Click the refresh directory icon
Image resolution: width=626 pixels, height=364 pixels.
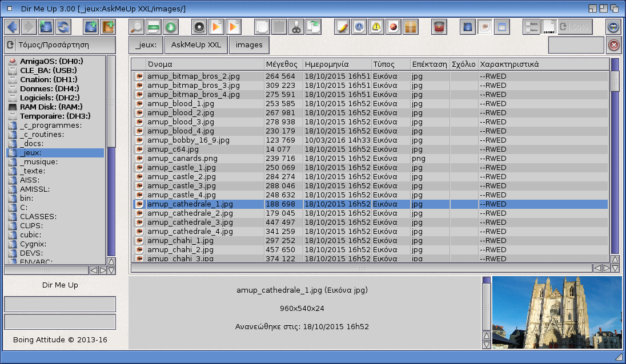pos(63,27)
